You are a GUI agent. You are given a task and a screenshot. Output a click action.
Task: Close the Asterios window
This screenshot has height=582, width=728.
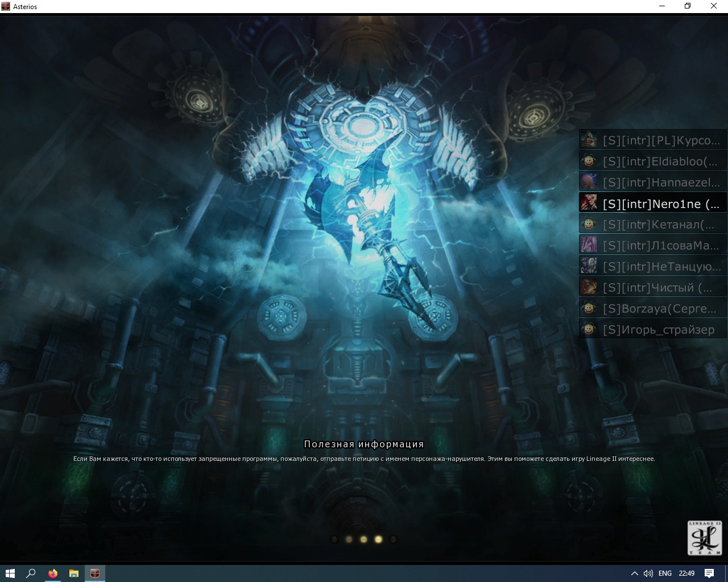pyautogui.click(x=714, y=6)
